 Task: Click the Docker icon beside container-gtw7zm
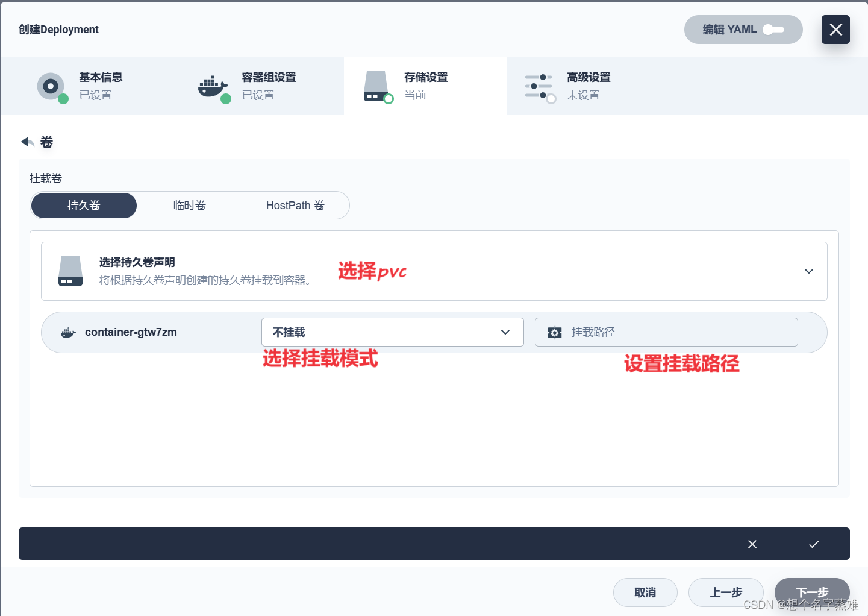69,333
